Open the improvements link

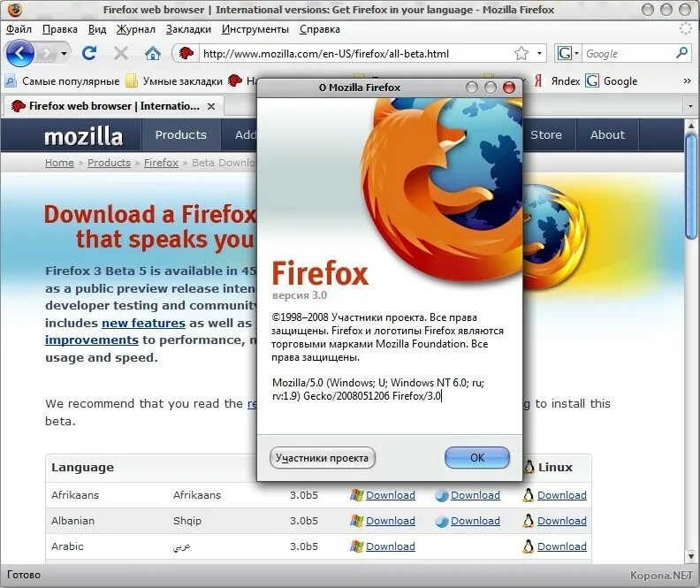(x=92, y=340)
